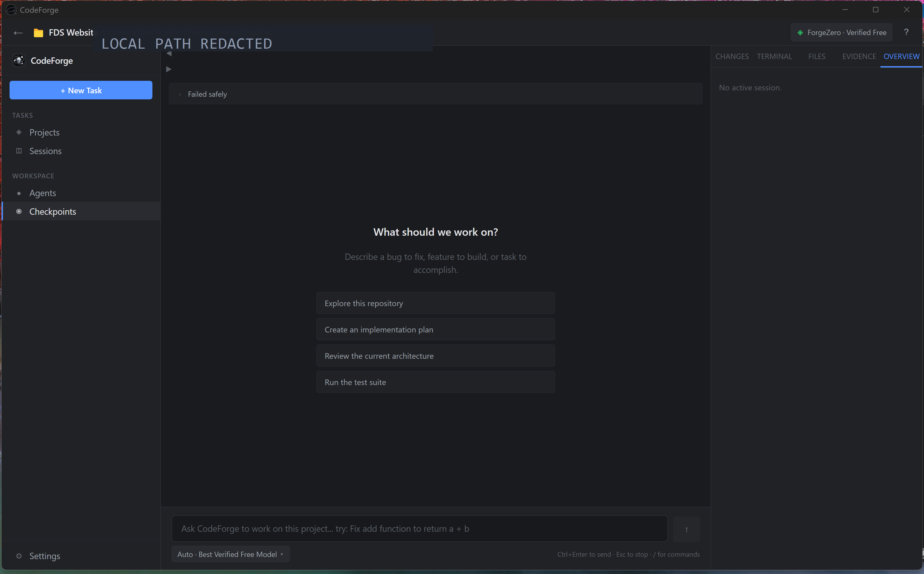Choose Run the test suite suggestion

click(x=435, y=382)
